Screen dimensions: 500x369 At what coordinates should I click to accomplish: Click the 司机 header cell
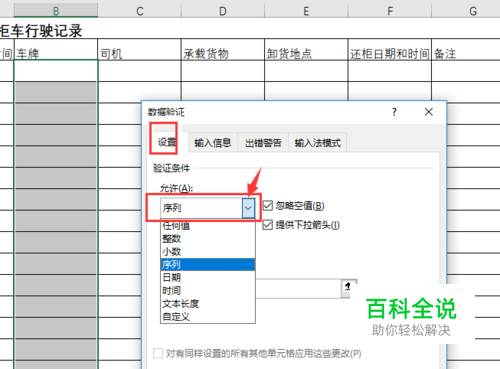(x=140, y=50)
